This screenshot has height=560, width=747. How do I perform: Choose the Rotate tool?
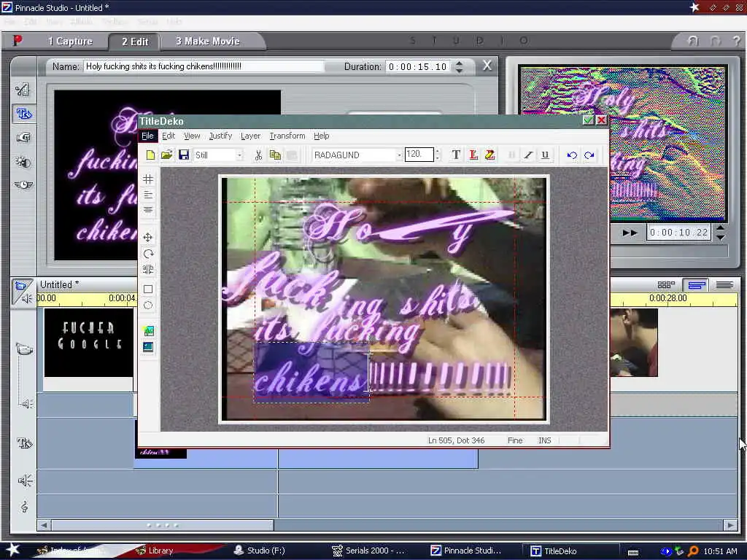(148, 254)
